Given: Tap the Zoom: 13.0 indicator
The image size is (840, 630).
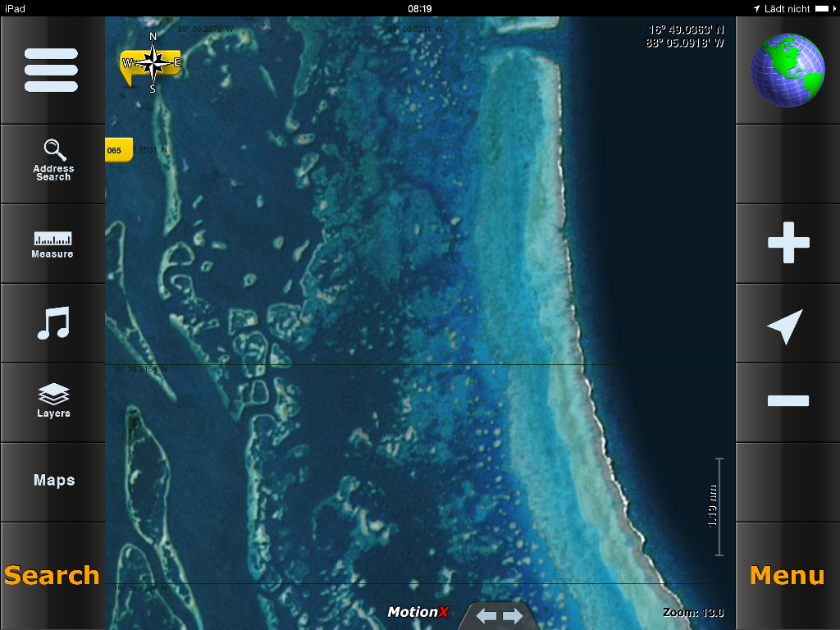Looking at the screenshot, I should point(692,613).
